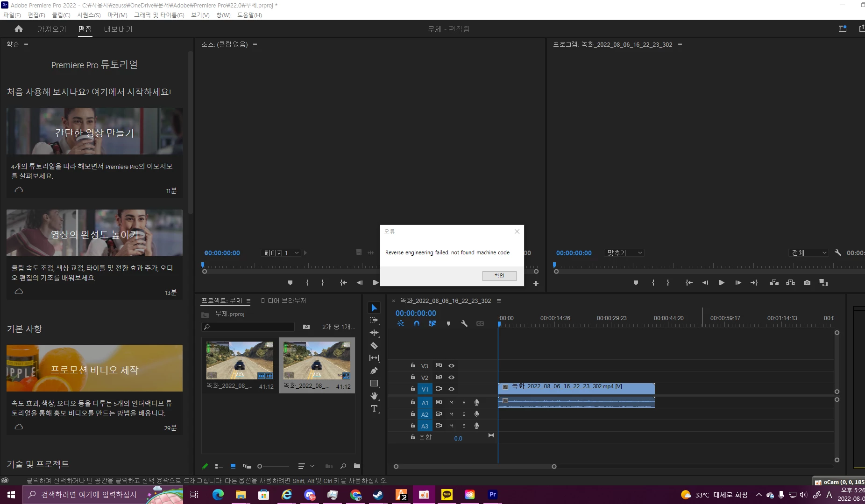Switch Project panel to list view
865x504 pixels.
219,466
